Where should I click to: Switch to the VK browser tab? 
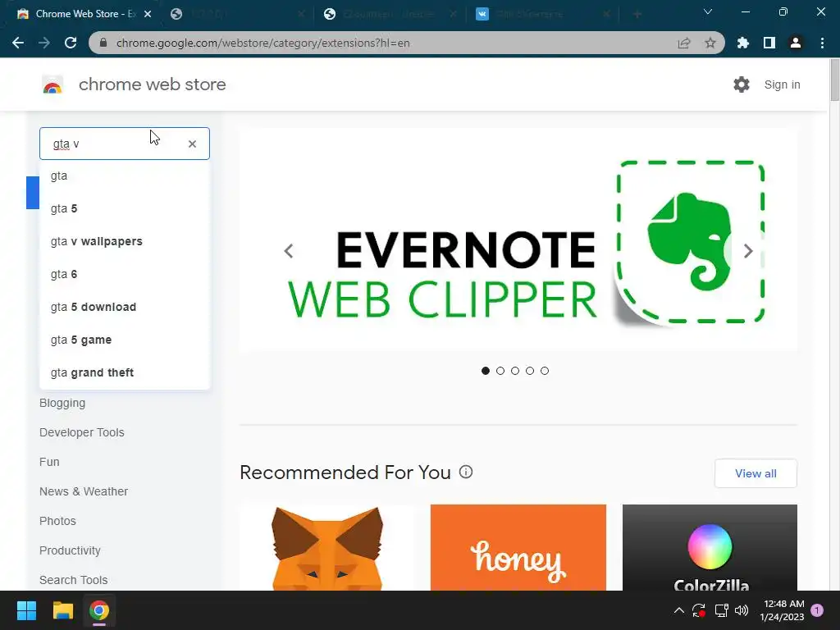(543, 14)
